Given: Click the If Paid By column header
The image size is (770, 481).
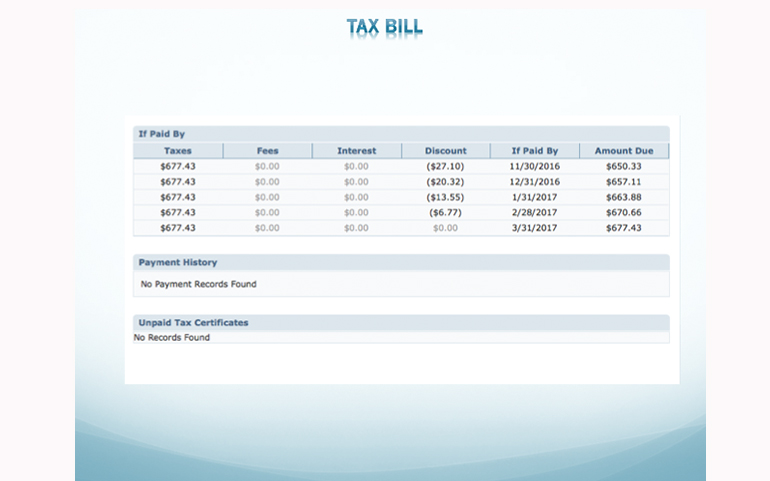Looking at the screenshot, I should 534,151.
